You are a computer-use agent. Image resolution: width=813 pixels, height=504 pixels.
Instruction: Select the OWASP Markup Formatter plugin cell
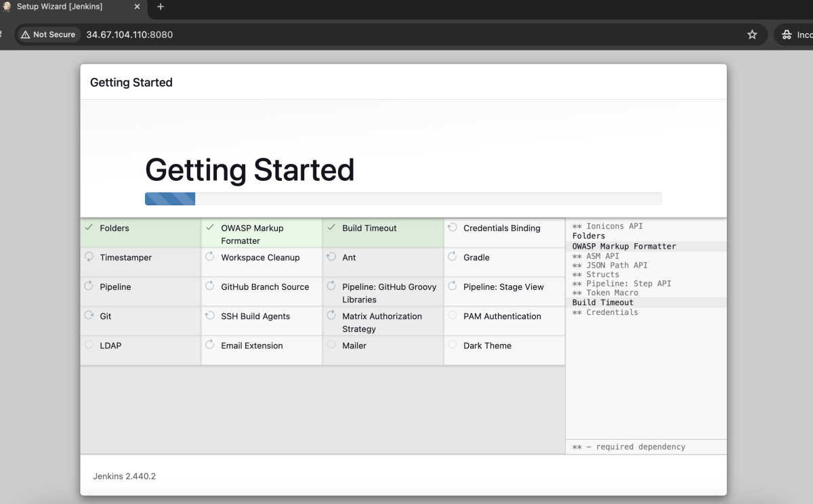coord(262,234)
